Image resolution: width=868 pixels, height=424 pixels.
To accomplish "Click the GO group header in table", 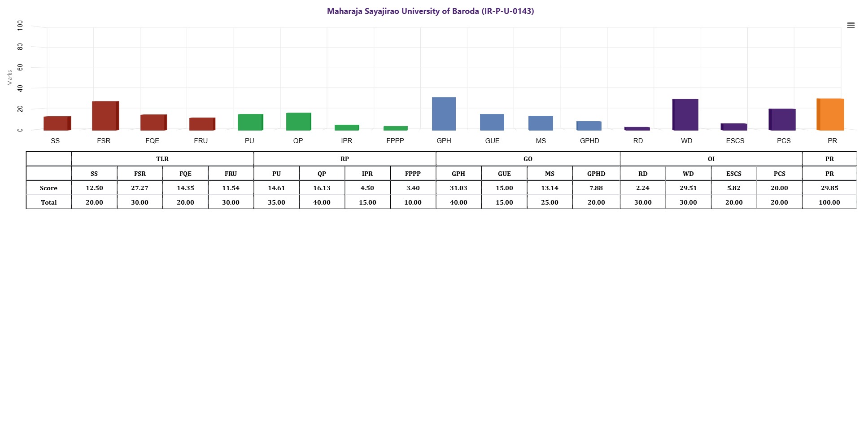I will (528, 159).
